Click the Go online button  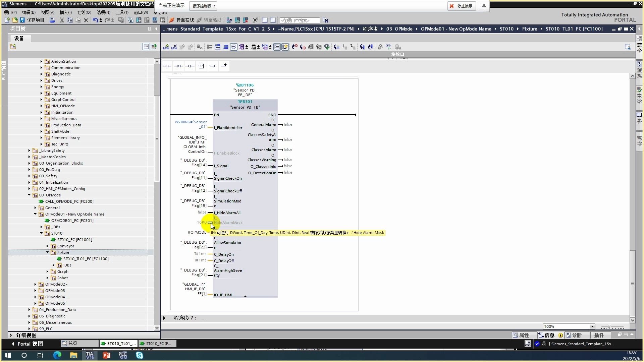(x=181, y=20)
